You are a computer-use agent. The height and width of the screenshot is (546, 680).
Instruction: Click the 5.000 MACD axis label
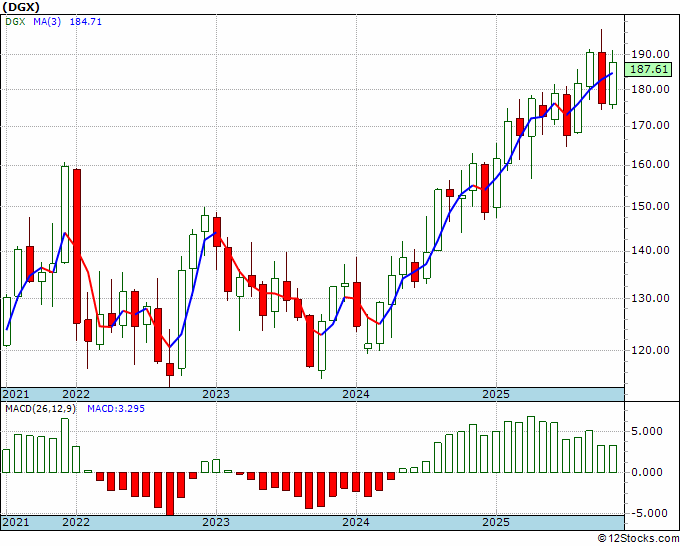click(649, 432)
